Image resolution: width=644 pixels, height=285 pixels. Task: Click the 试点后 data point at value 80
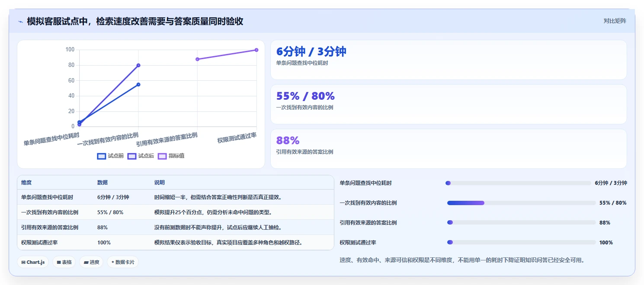coord(138,65)
